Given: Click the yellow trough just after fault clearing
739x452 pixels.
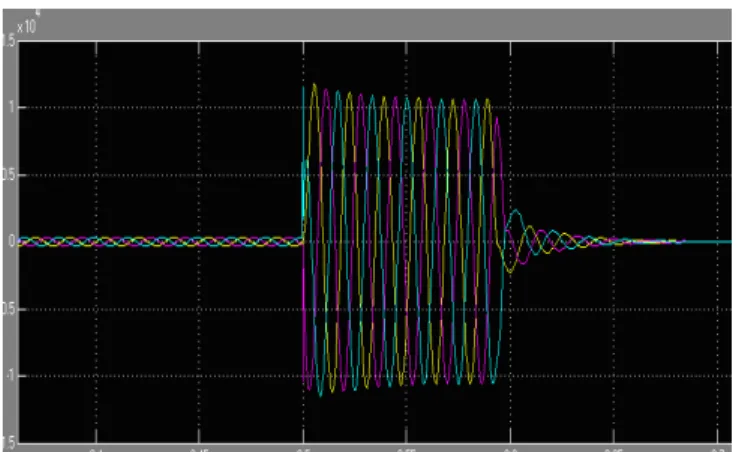Looking at the screenshot, I should pyautogui.click(x=510, y=270).
